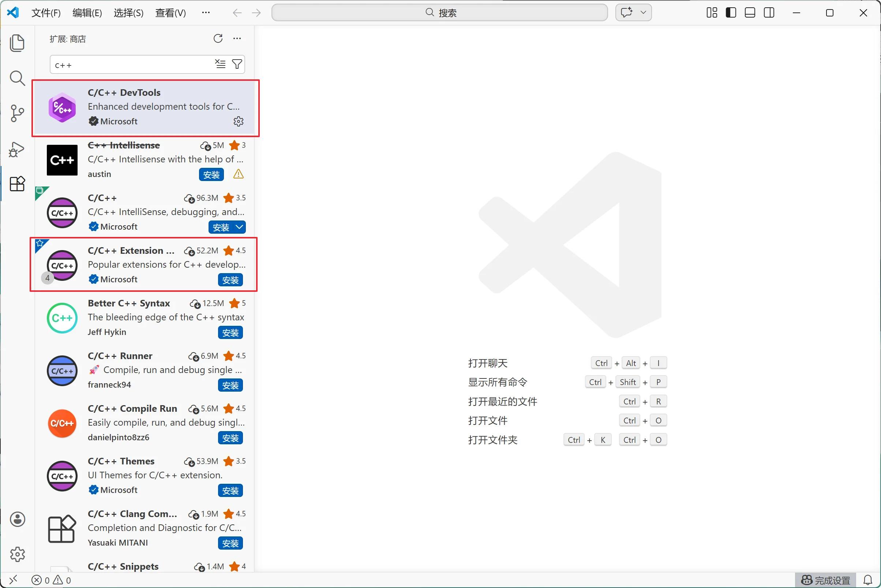Image resolution: width=881 pixels, height=588 pixels.
Task: Open the Run and Debug view
Action: click(17, 149)
